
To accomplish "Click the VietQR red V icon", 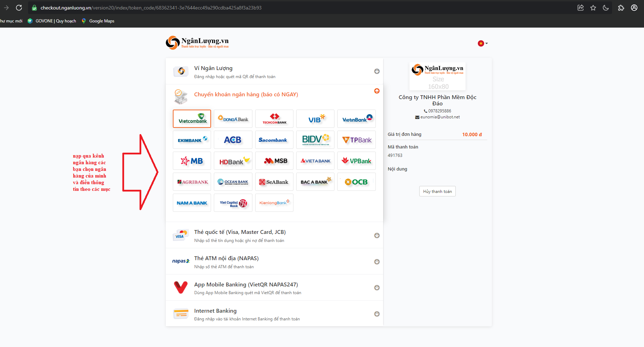I will pyautogui.click(x=181, y=287).
